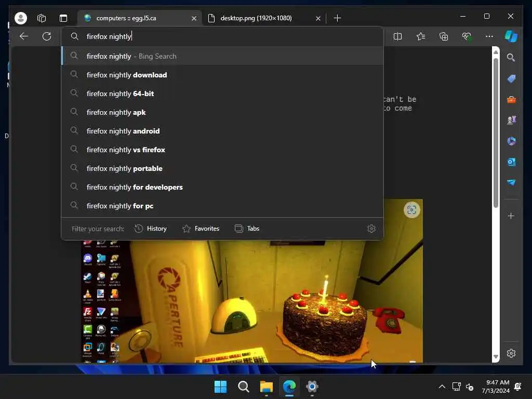Open address bar search settings gear
Image resolution: width=532 pixels, height=399 pixels.
pos(371,229)
